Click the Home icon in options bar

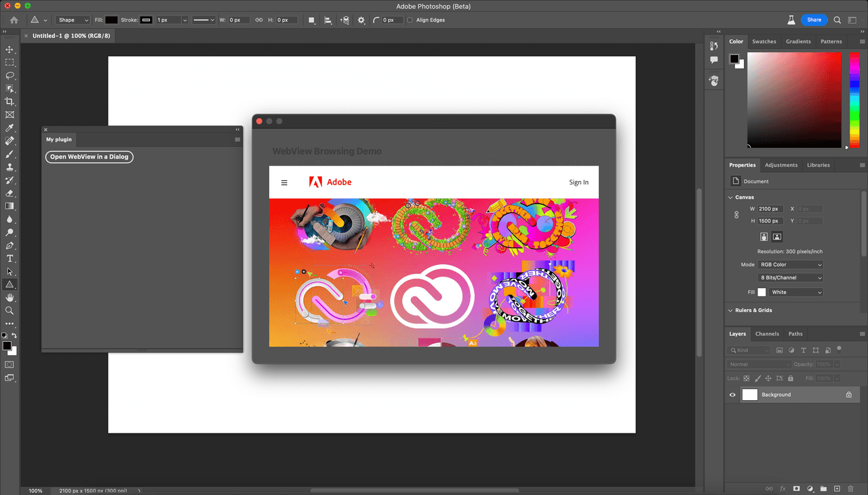point(14,20)
